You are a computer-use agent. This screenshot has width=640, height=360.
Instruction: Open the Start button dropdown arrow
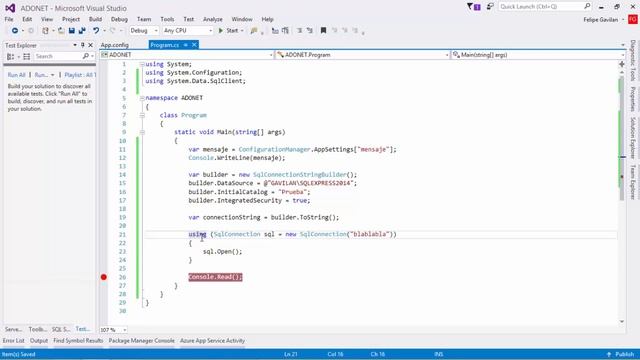[242, 31]
